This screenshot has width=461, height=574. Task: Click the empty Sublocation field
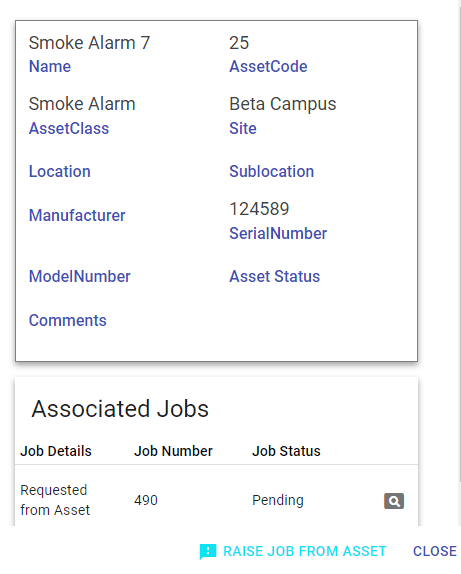[271, 171]
